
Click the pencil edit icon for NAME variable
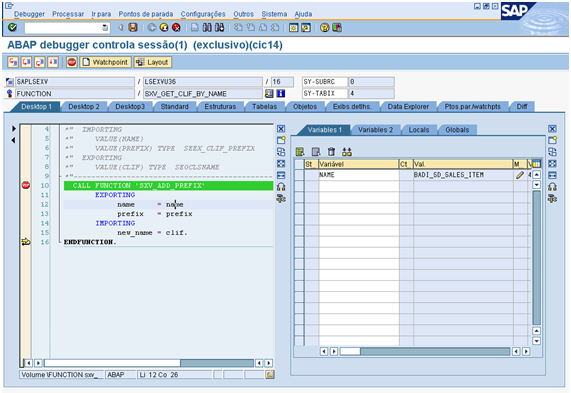coord(520,175)
